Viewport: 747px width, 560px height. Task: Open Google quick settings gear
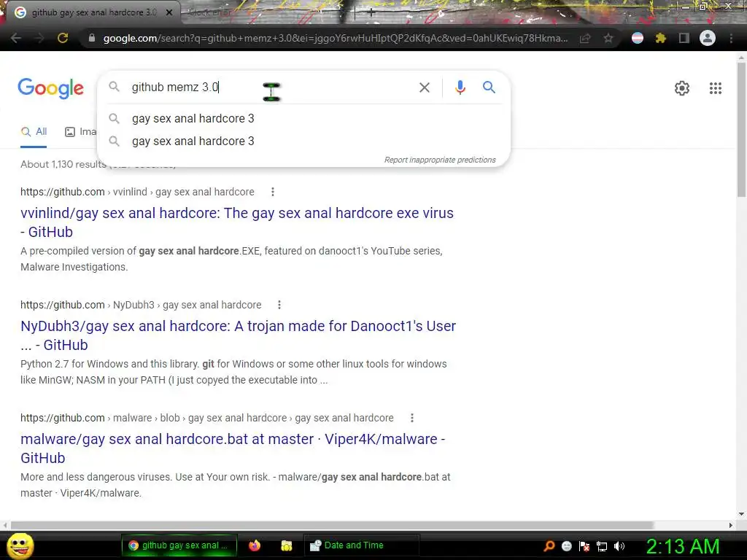[682, 88]
